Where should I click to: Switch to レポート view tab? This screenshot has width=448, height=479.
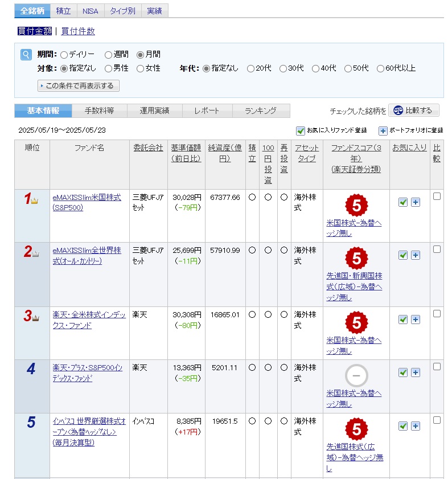pos(207,110)
